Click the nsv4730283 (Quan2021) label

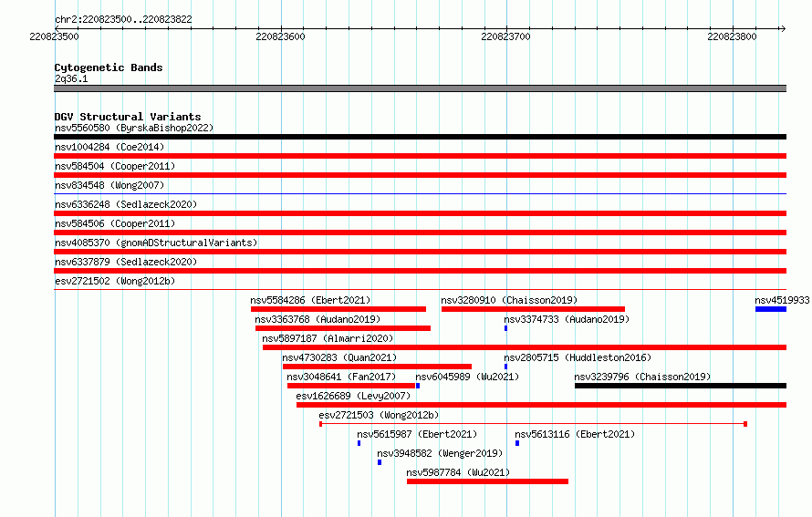[x=339, y=357]
